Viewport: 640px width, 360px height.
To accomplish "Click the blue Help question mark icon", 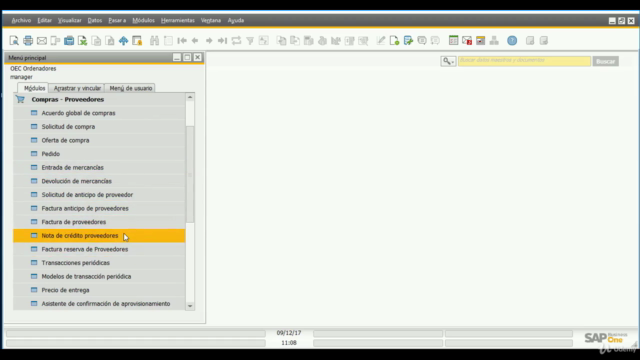I will (512, 40).
